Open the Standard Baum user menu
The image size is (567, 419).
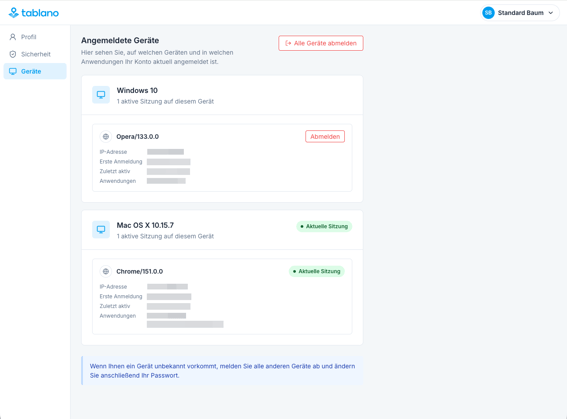pos(520,13)
